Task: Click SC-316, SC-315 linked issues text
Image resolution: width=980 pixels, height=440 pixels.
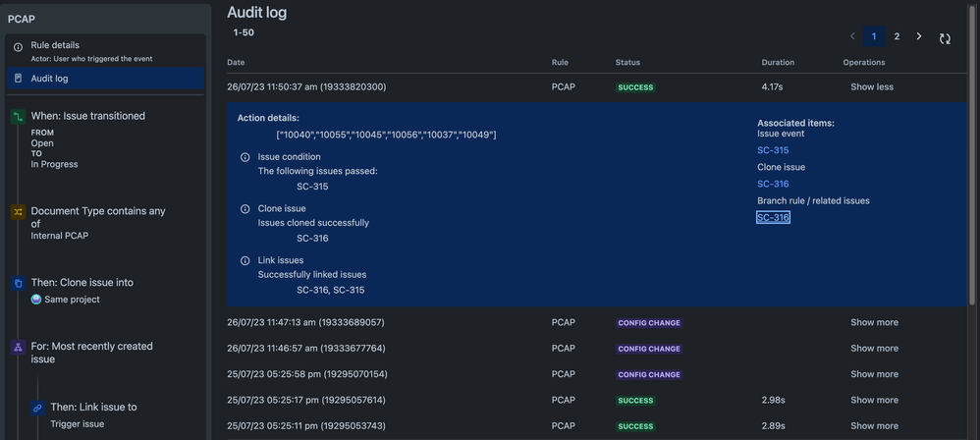Action: tap(331, 290)
